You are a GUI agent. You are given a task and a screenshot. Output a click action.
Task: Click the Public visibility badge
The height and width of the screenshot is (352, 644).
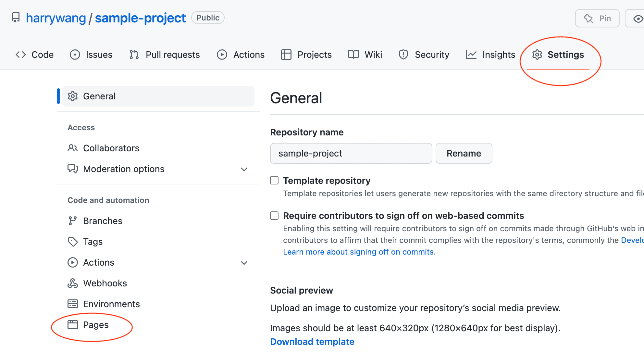pos(208,18)
